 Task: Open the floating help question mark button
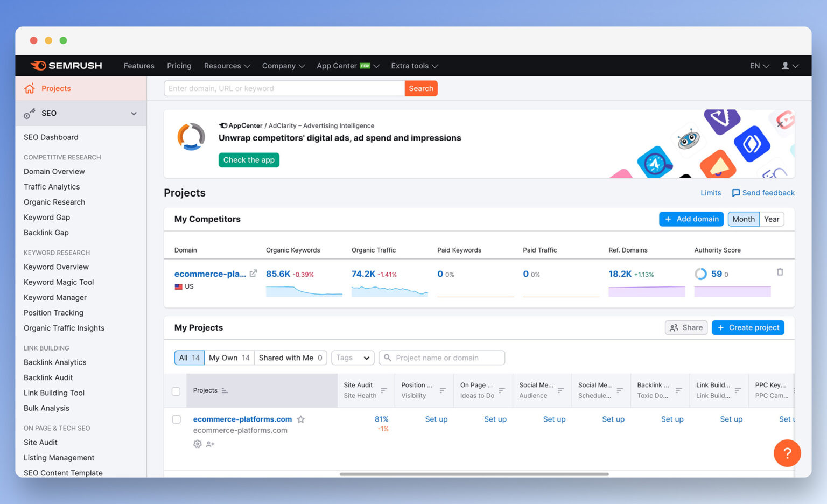coord(787,453)
